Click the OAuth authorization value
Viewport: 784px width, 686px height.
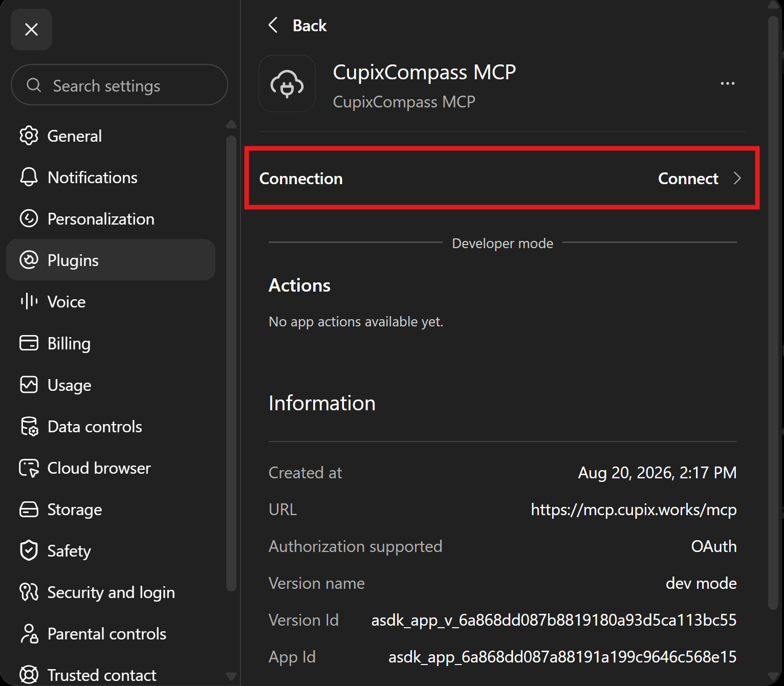[x=714, y=546]
